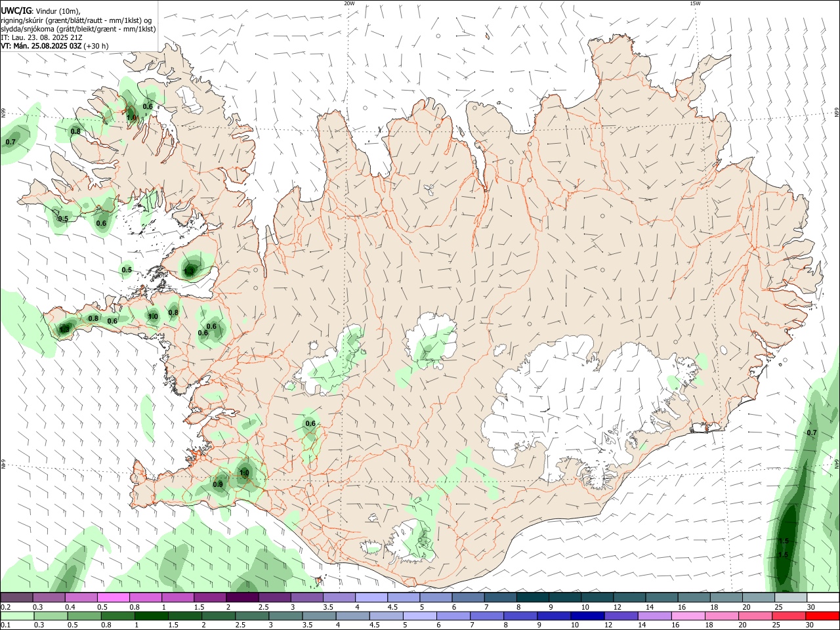
Task: Click the dark mauve swatch starting the upper legend
Action: point(16,597)
